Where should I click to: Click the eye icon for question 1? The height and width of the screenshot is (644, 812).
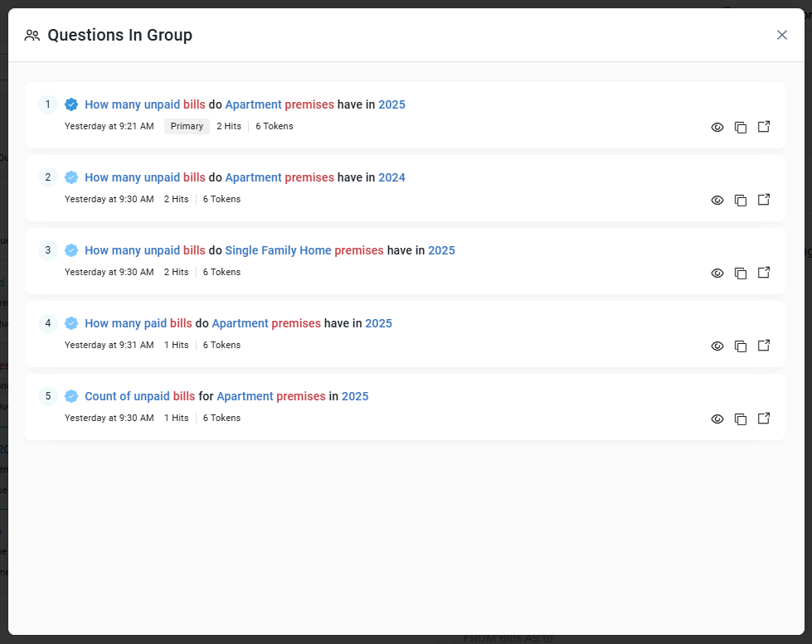[x=717, y=128]
